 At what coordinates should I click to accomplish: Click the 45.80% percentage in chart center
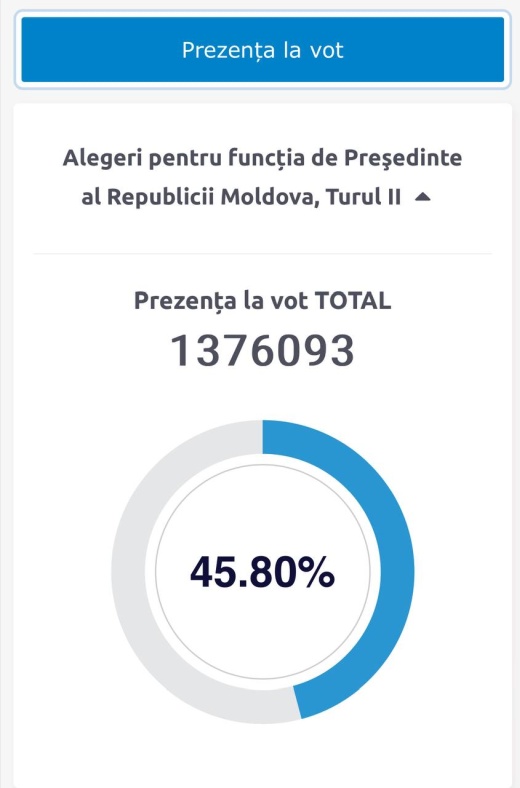262,572
